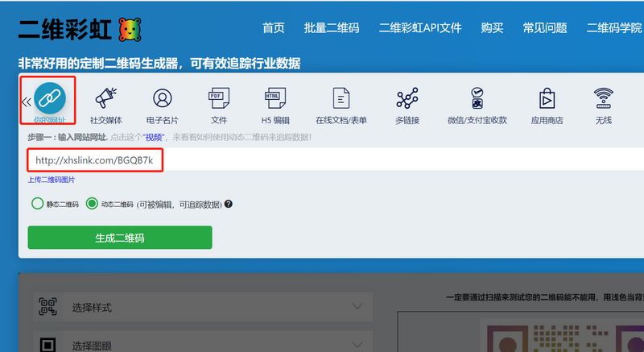This screenshot has height=352, width=644.
Task: Open 二维码学院 menu item
Action: click(614, 28)
